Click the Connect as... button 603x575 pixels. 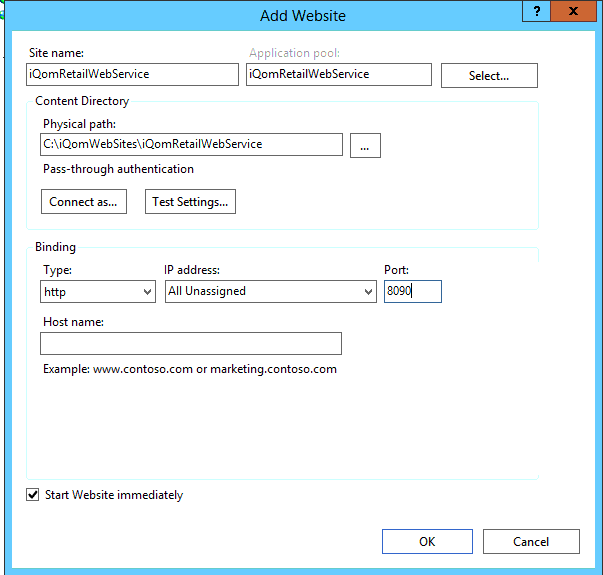click(x=84, y=202)
